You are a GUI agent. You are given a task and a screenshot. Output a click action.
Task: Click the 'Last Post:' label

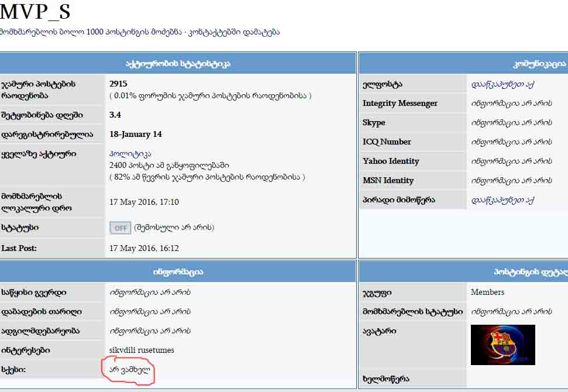pyautogui.click(x=19, y=249)
